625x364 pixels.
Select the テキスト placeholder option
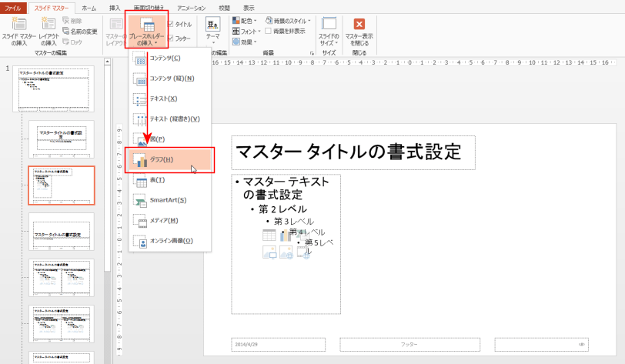[170, 99]
